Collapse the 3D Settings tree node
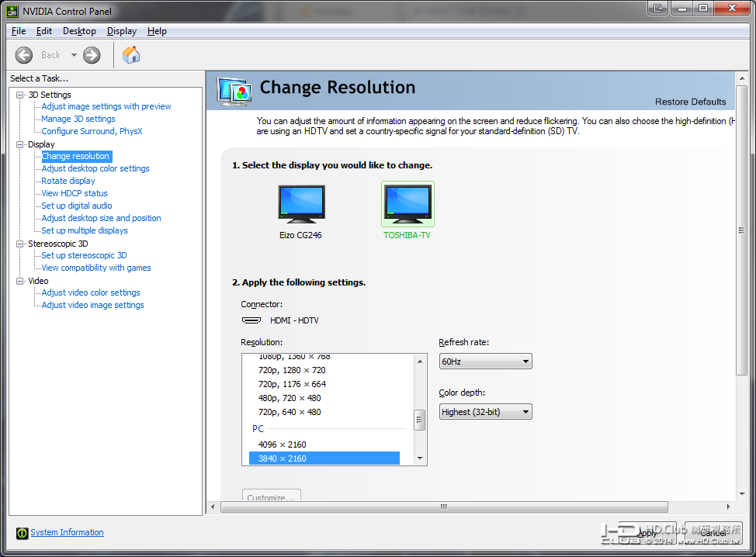 [x=19, y=95]
